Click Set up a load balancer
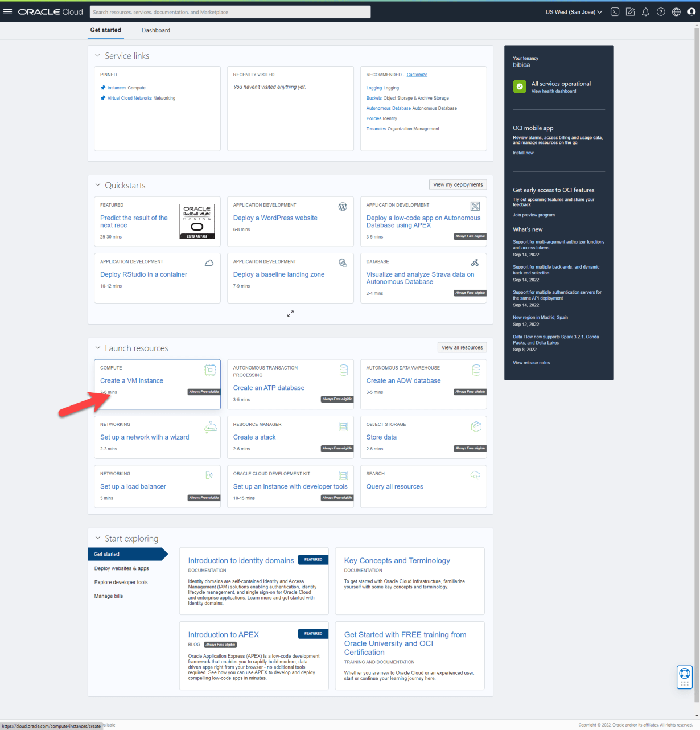 coord(133,487)
